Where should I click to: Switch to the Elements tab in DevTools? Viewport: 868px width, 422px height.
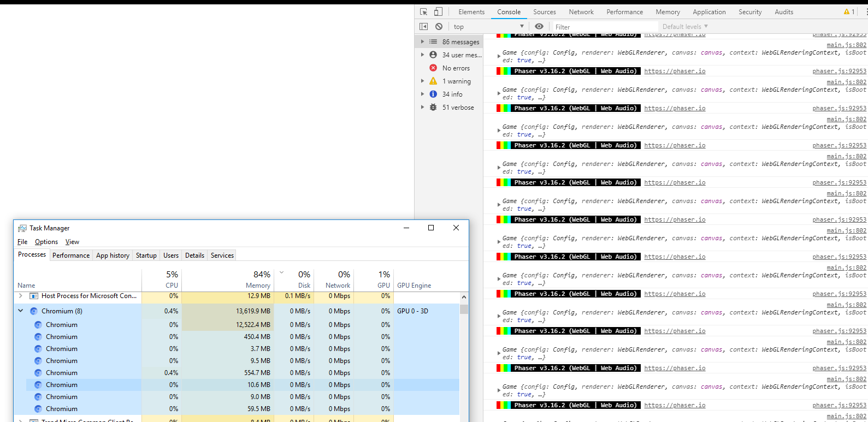point(471,12)
